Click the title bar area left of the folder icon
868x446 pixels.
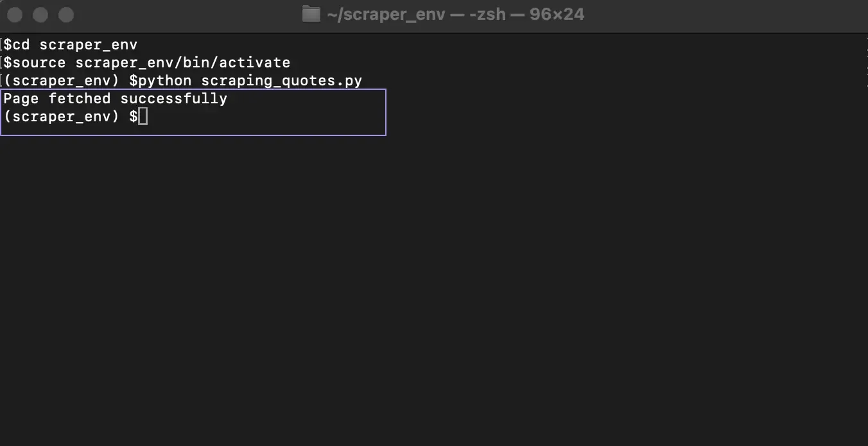[x=193, y=14]
